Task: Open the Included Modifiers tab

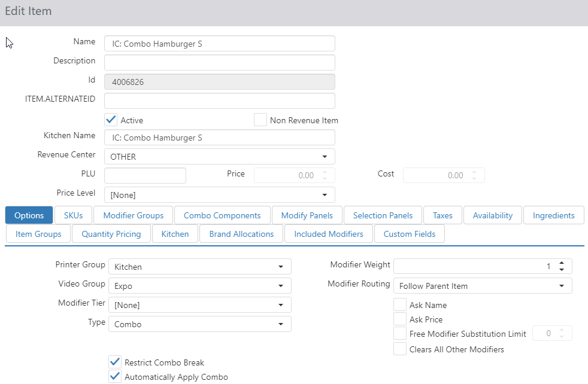Action: (329, 234)
